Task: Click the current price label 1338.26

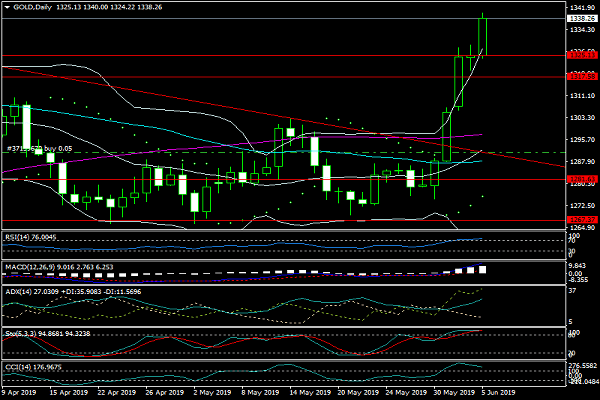Action: [x=582, y=18]
